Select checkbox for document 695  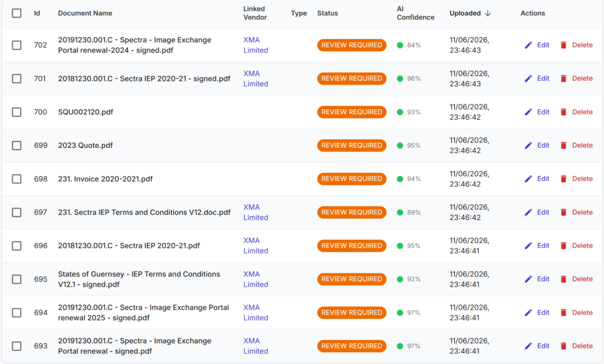17,279
